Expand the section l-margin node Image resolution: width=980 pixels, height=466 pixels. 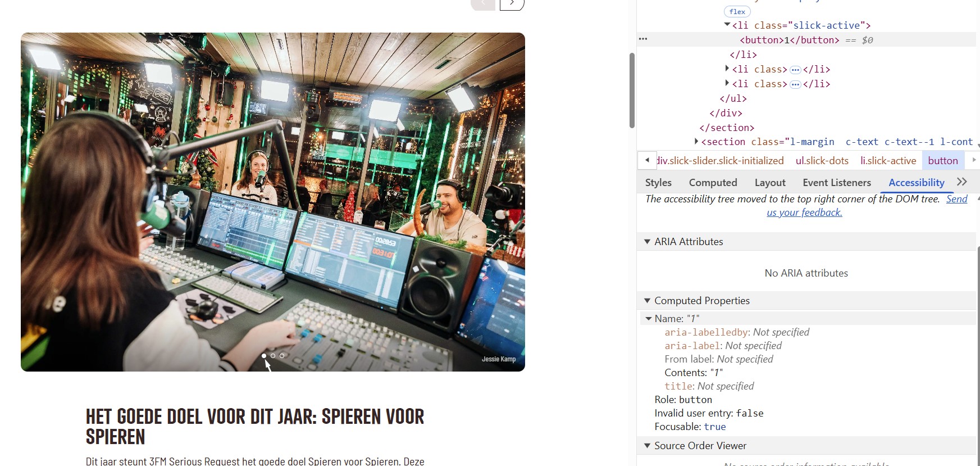tap(696, 142)
